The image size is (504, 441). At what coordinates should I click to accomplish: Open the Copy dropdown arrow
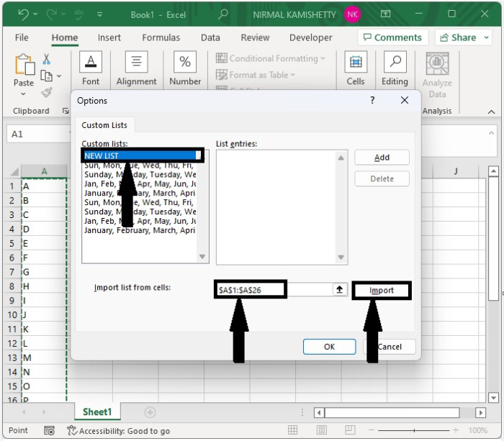pyautogui.click(x=59, y=76)
